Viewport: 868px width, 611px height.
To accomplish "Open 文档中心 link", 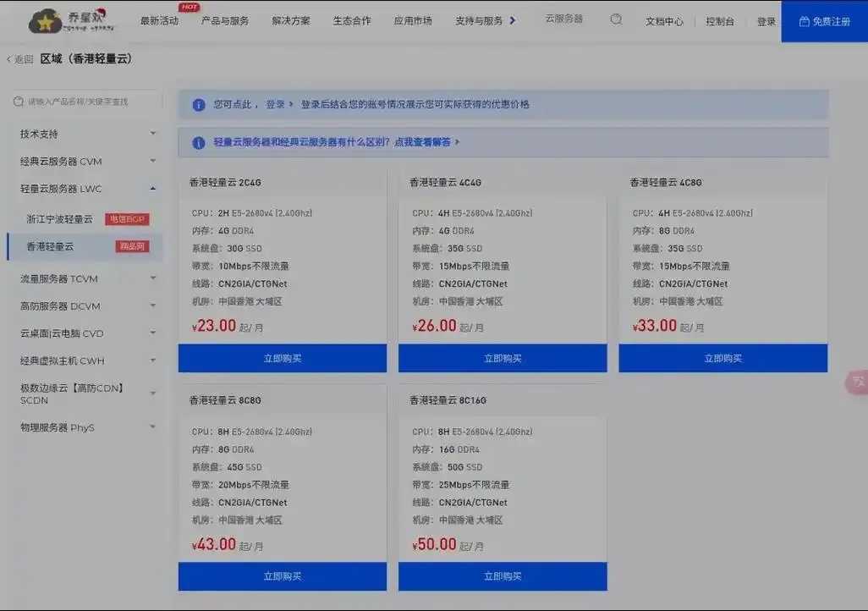I will 664,22.
